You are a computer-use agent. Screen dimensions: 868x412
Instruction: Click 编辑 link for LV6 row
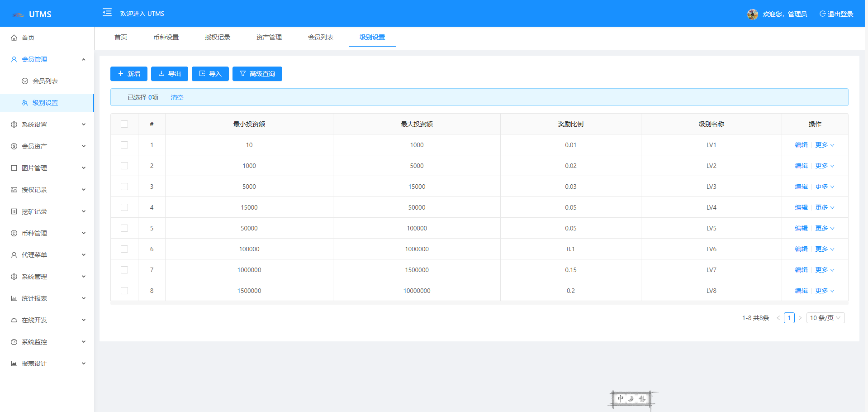[x=801, y=249]
